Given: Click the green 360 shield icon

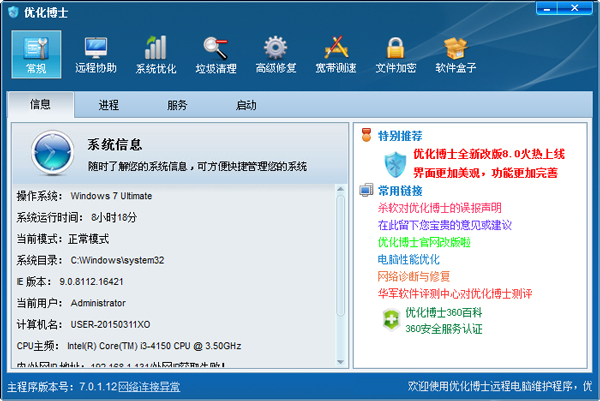Looking at the screenshot, I should [391, 319].
